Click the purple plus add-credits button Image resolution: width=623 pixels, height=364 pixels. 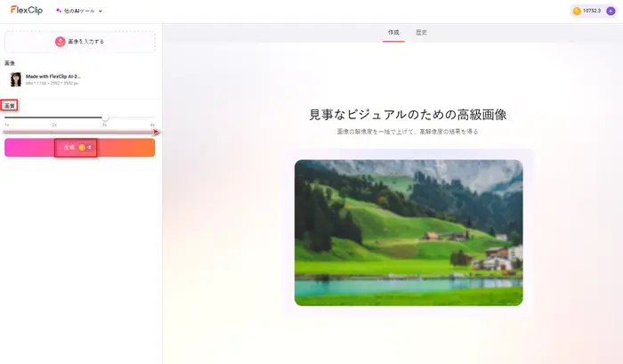pos(611,12)
